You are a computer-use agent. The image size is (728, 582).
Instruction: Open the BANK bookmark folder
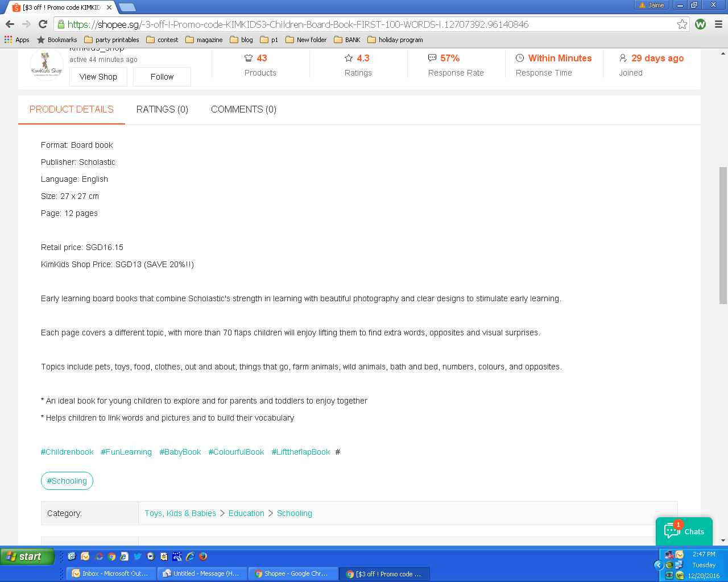347,40
